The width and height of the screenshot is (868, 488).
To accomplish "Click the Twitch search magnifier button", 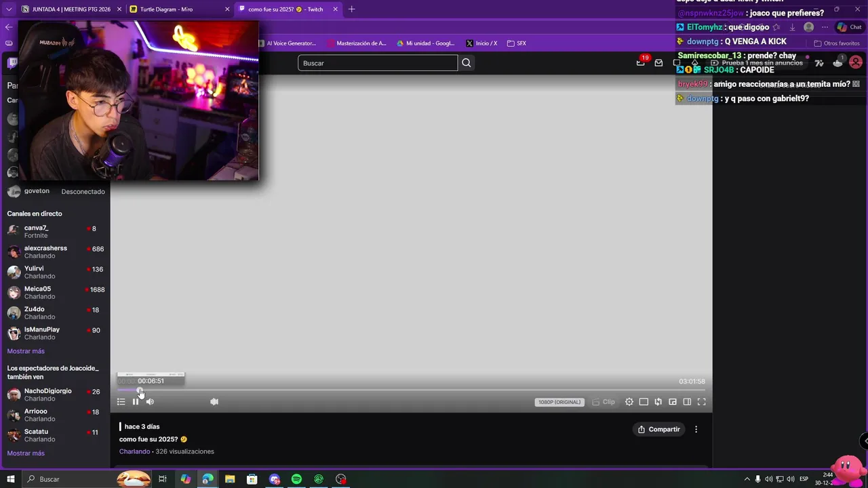I will click(467, 63).
